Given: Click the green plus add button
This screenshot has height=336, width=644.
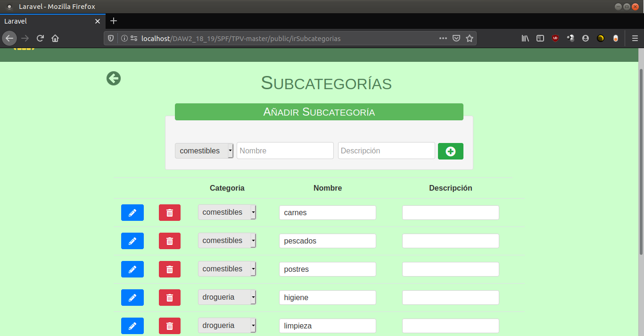Looking at the screenshot, I should 450,151.
